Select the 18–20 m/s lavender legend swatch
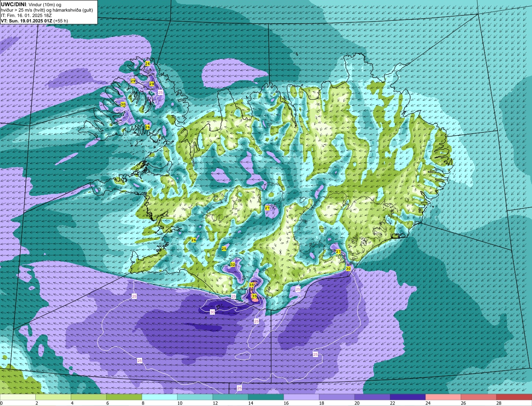This screenshot has height=406, width=532. tap(337, 397)
